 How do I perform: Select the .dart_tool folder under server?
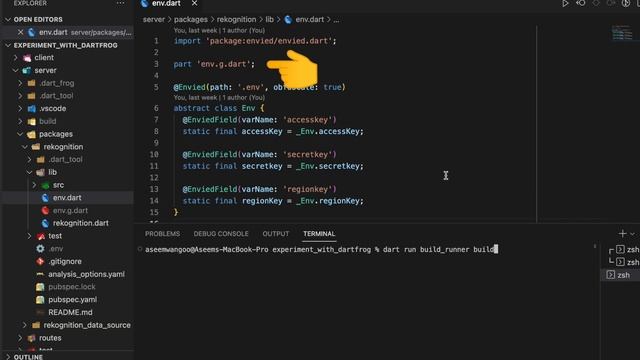tap(56, 96)
